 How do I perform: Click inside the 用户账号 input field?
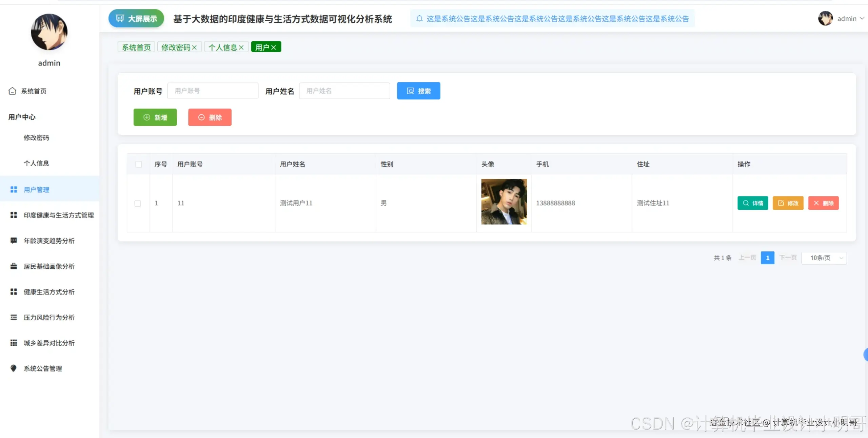[213, 91]
